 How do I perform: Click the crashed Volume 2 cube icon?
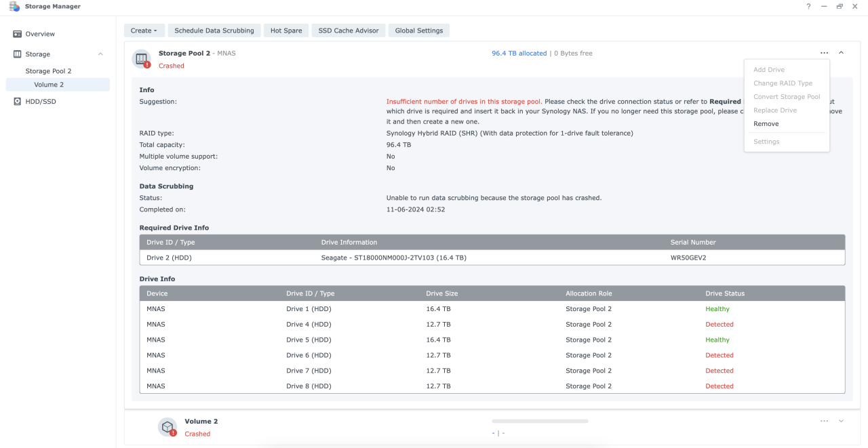click(167, 427)
